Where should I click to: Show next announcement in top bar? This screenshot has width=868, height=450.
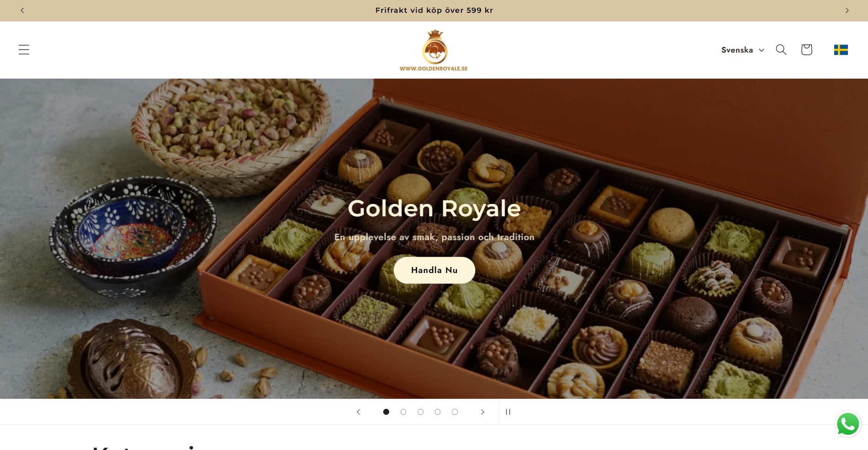click(847, 10)
